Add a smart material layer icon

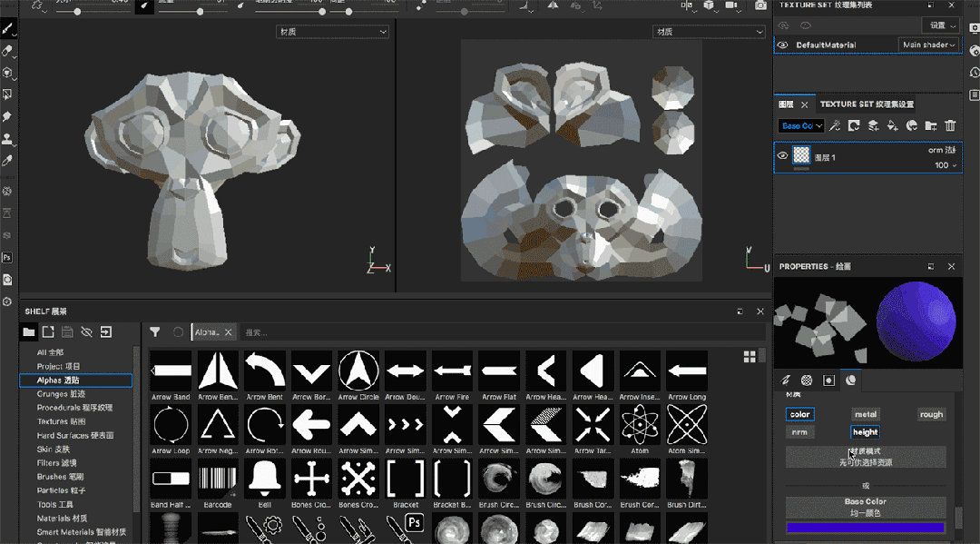(x=912, y=125)
